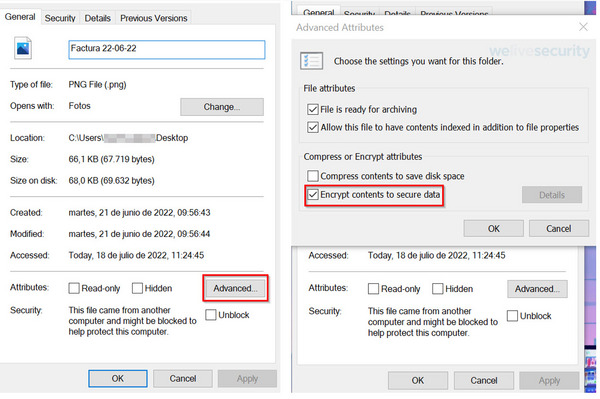Toggle Encrypt contents to secure data
The height and width of the screenshot is (399, 600).
pos(313,195)
